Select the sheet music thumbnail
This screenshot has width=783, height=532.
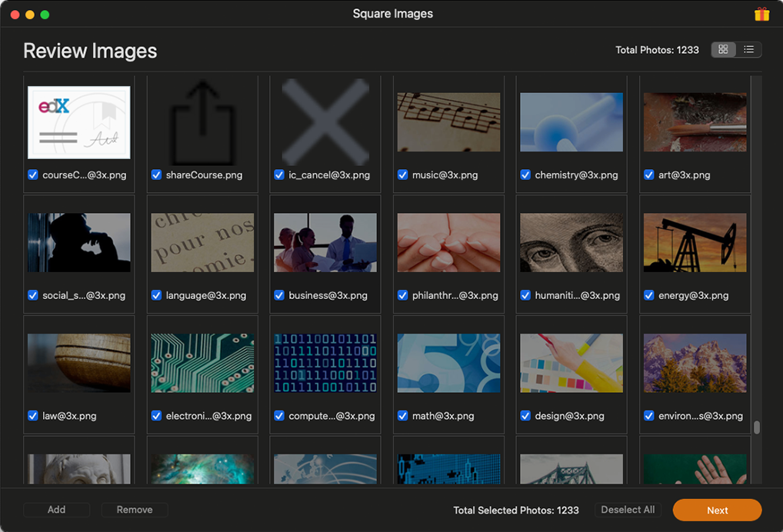[448, 122]
